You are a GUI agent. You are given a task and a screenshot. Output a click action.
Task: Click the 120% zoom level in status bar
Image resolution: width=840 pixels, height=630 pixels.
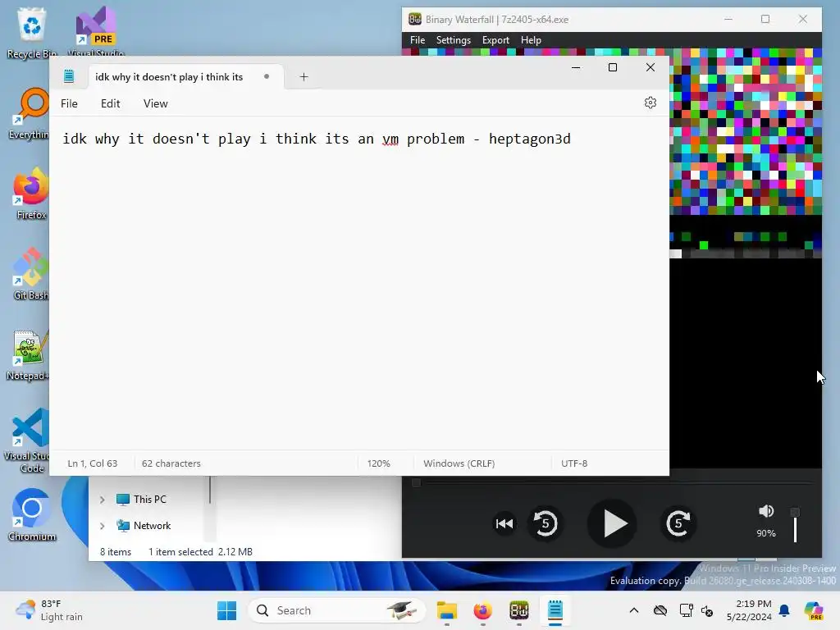pyautogui.click(x=378, y=463)
